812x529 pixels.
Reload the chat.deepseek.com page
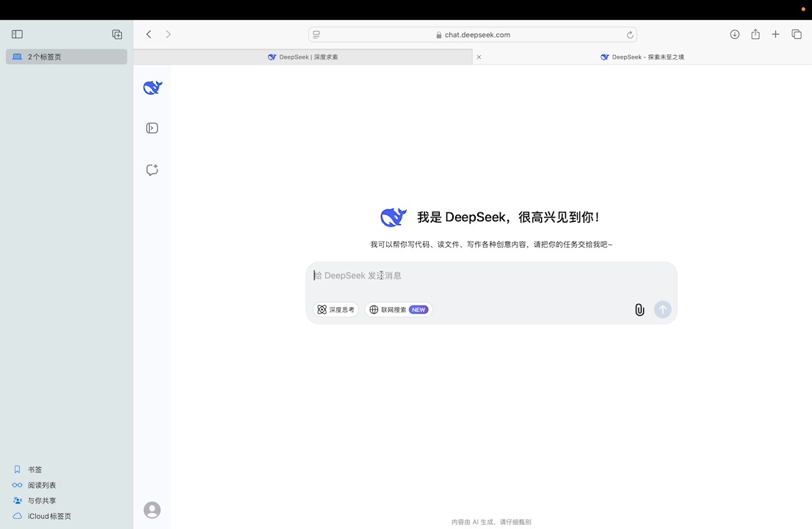630,35
